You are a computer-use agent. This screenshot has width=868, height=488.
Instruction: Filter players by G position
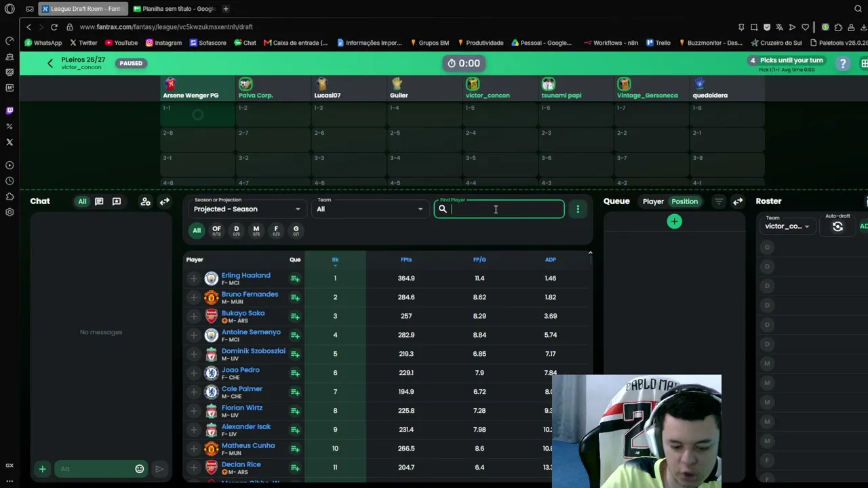(296, 230)
